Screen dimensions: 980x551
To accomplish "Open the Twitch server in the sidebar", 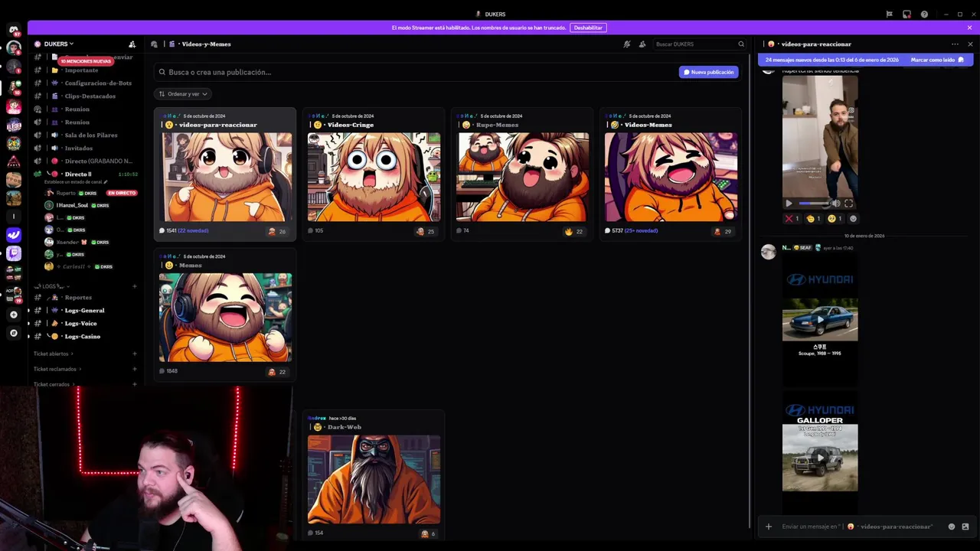I will (x=13, y=253).
